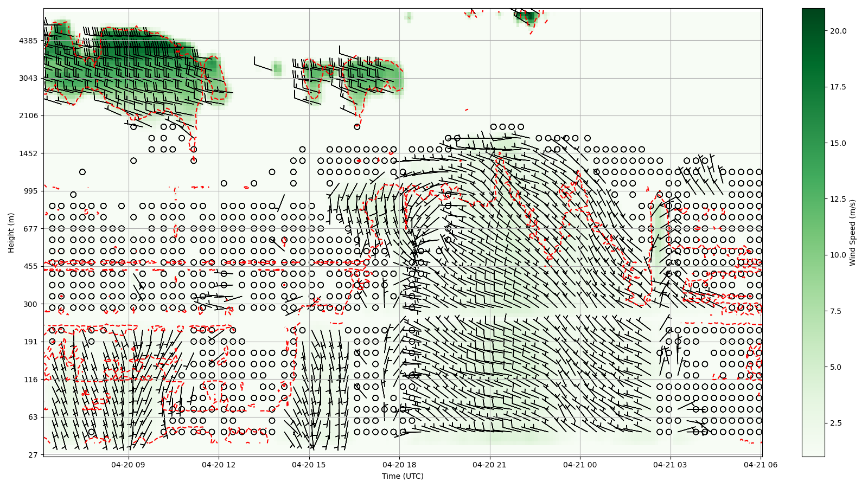Image resolution: width=868 pixels, height=488 pixels.
Task: Select the 12.5 colorbar tick label
Action: click(838, 199)
